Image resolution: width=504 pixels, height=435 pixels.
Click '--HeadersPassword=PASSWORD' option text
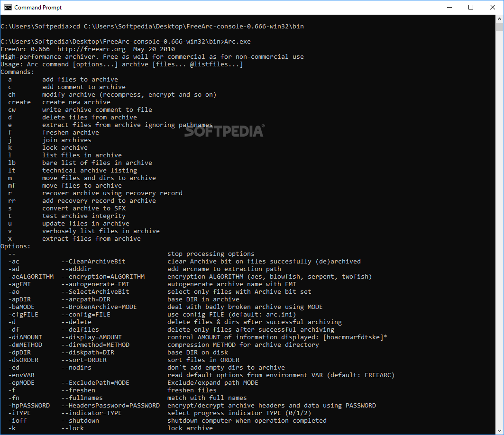(x=110, y=406)
